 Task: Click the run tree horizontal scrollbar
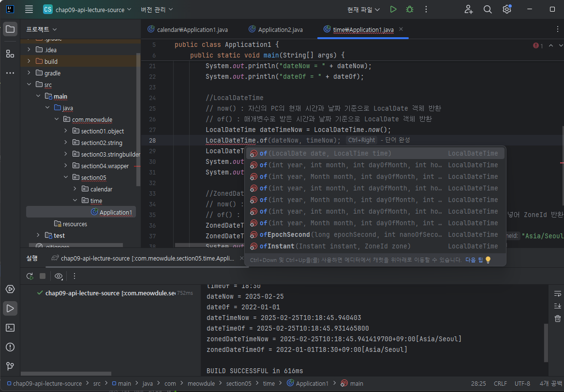[x=66, y=374]
